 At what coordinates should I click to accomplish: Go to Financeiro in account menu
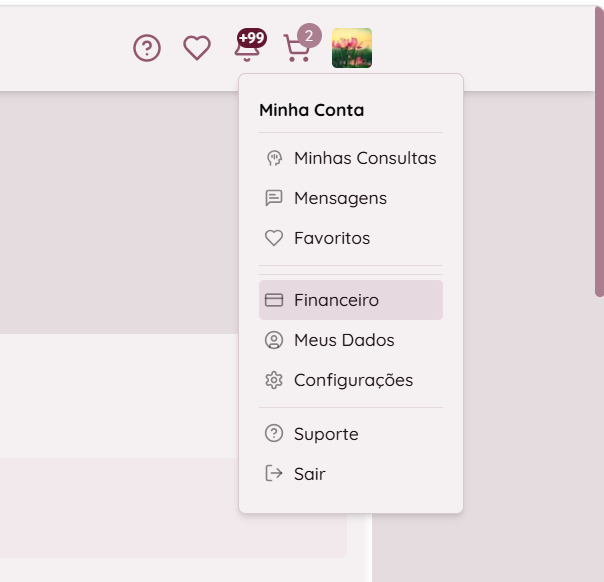coord(336,300)
